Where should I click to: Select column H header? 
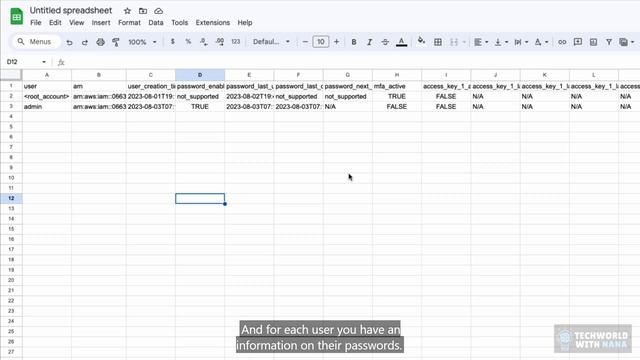pos(397,75)
